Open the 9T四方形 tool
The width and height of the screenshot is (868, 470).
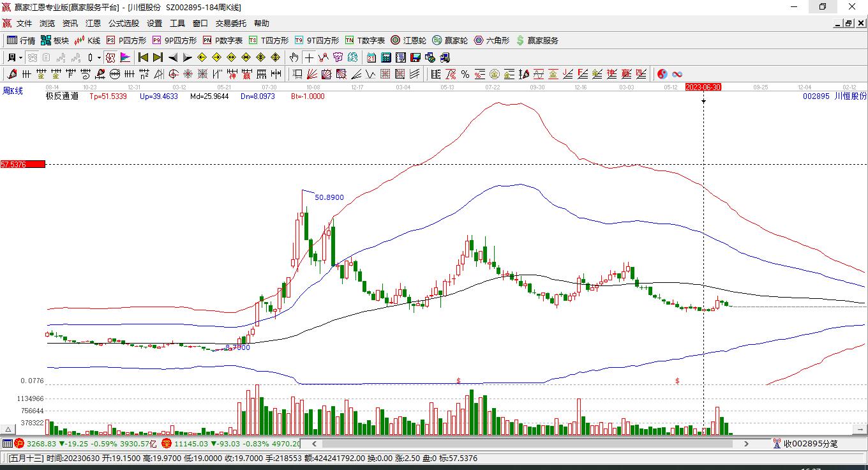click(x=317, y=40)
